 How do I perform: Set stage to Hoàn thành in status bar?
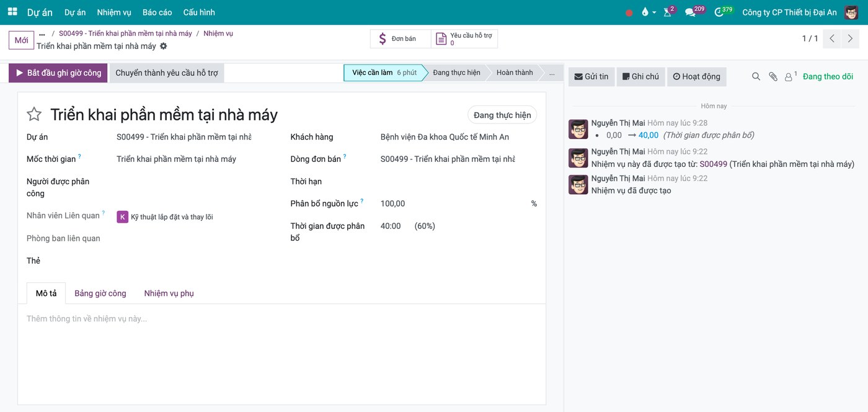(515, 73)
